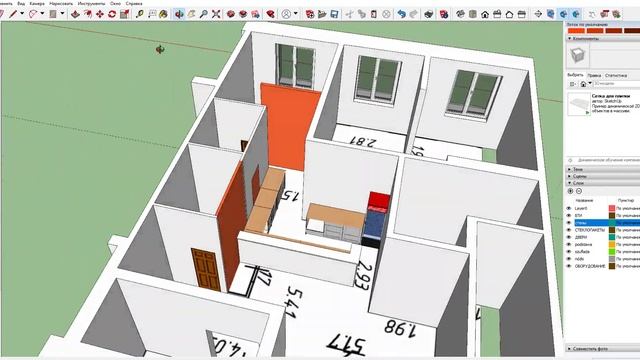The height and width of the screenshot is (360, 640).
Task: Click the Save floppy disk icon
Action: click(334, 14)
